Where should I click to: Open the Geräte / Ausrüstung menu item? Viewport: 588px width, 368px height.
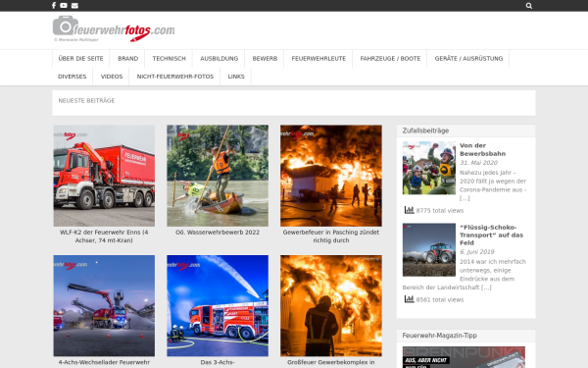coord(468,59)
